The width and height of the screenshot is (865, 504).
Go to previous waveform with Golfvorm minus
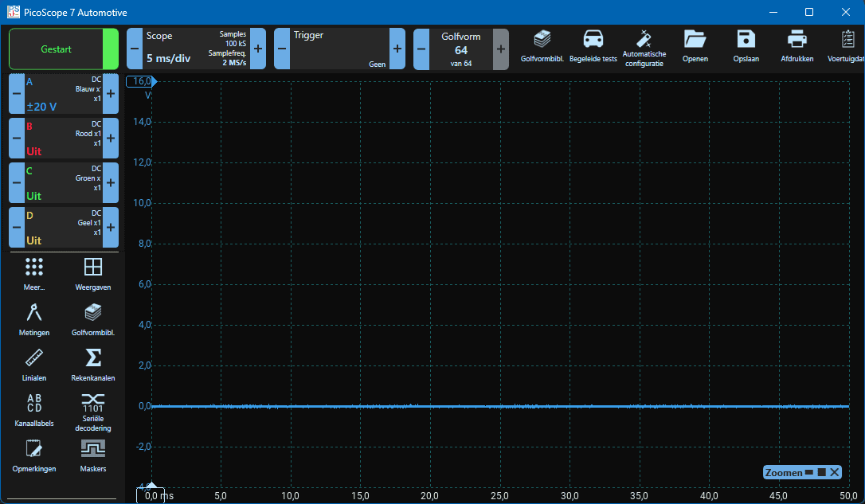[421, 49]
